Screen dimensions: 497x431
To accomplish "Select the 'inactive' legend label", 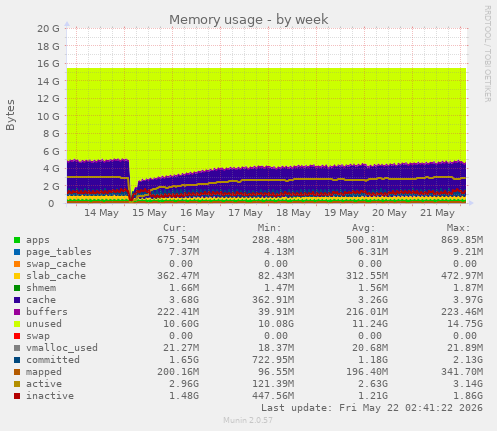I will click(50, 396).
